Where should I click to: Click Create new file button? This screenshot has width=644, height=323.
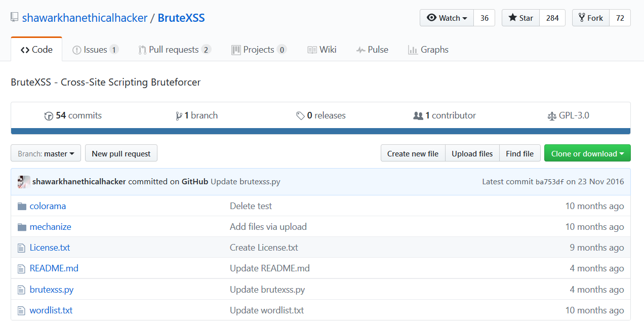coord(413,153)
